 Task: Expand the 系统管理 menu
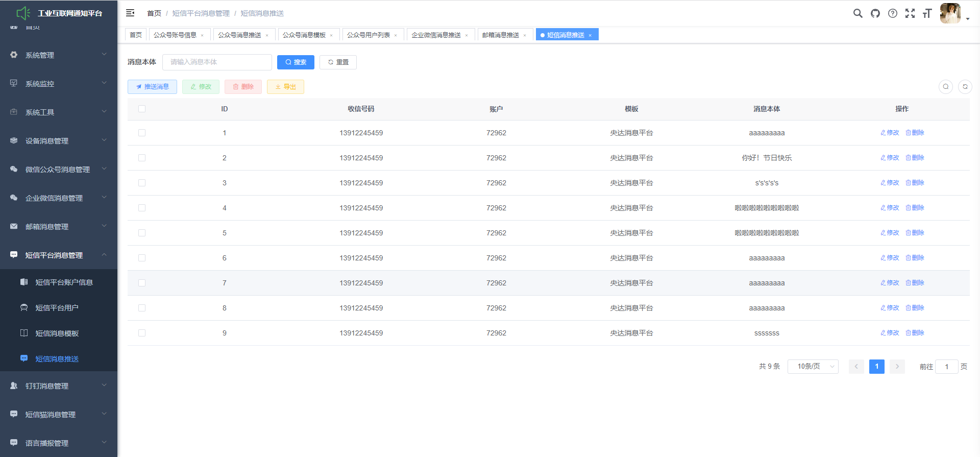click(x=59, y=55)
